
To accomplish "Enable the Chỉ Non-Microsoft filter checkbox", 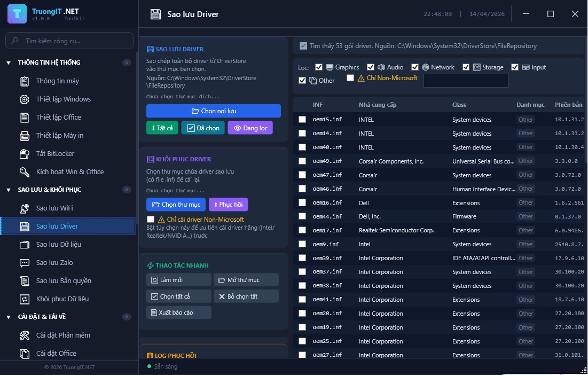I will (x=350, y=78).
